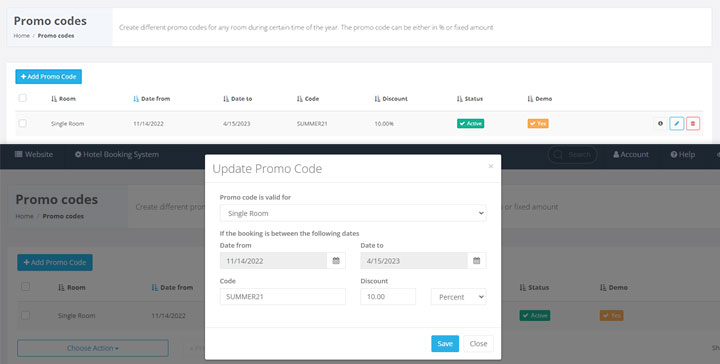Click the Search box in the navbar
This screenshot has width=720, height=364.
tap(572, 155)
